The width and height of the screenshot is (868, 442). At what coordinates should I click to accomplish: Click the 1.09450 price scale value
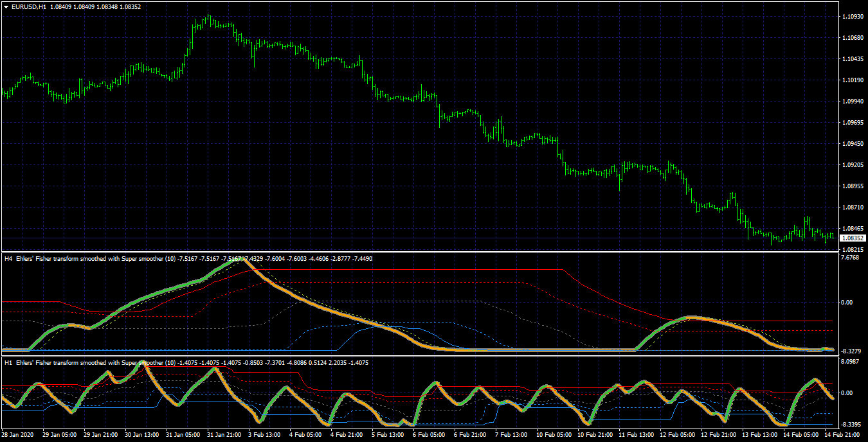(x=852, y=144)
